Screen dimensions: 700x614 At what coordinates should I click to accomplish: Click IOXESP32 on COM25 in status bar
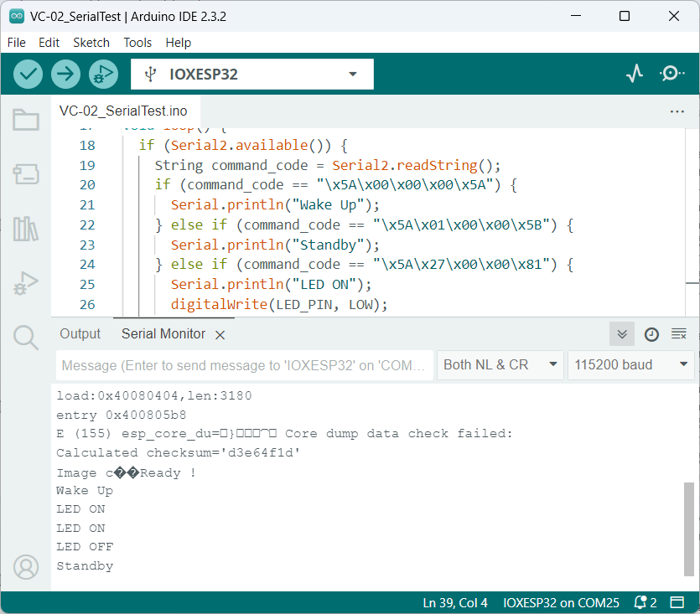pos(561,603)
